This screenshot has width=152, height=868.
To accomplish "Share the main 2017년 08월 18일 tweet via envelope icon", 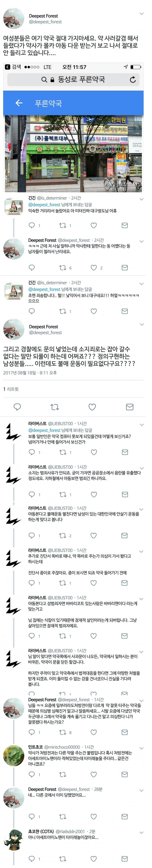I will click(x=130, y=407).
